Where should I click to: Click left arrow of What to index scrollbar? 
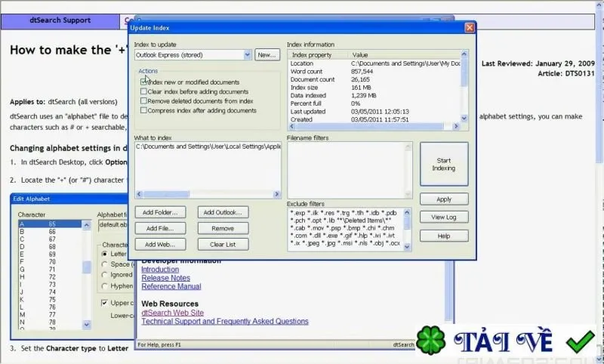click(x=139, y=194)
